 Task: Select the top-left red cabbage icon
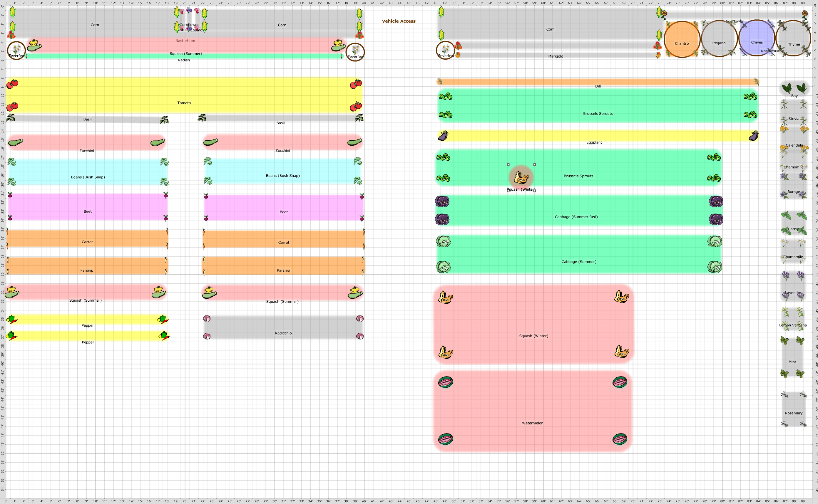tap(442, 201)
